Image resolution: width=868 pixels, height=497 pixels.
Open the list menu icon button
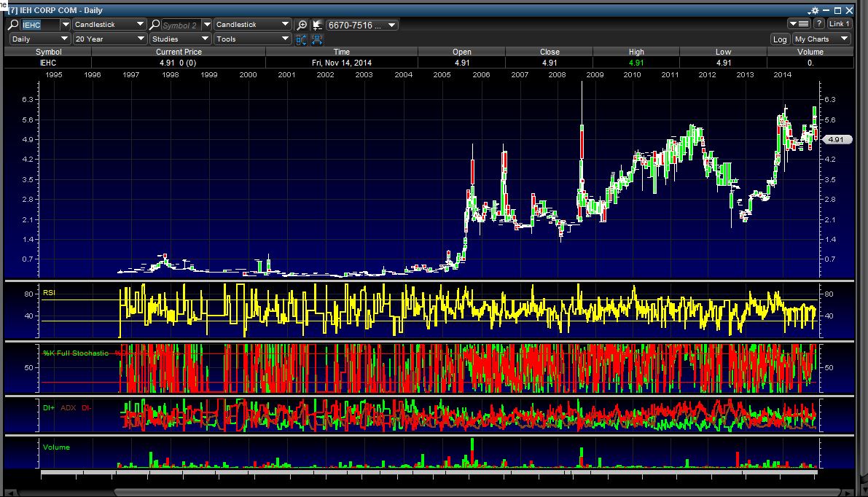[x=799, y=24]
